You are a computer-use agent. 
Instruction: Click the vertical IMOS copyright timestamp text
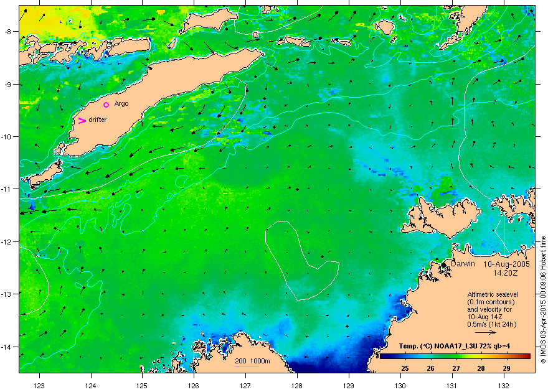point(543,299)
